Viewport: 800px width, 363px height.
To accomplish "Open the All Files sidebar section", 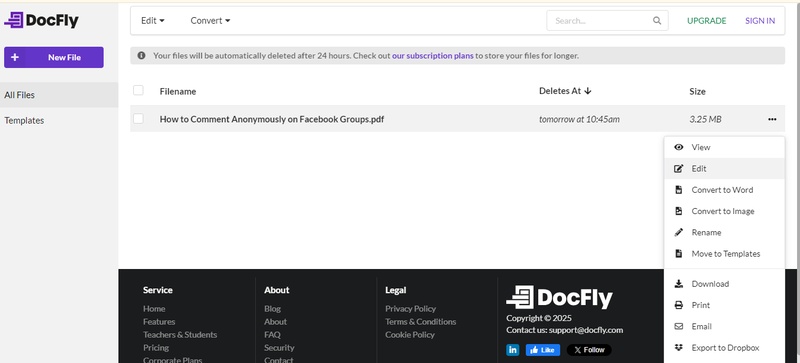I will 59,95.
